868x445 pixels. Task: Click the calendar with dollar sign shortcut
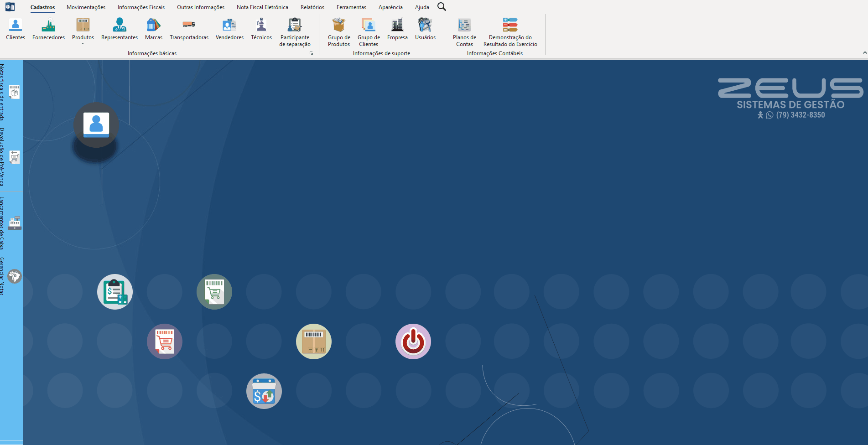tap(264, 391)
